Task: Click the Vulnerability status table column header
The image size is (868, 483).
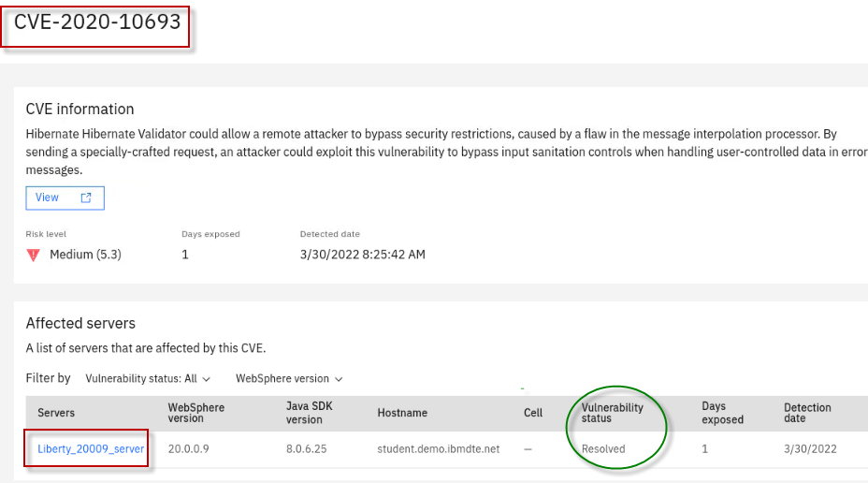Action: (612, 413)
